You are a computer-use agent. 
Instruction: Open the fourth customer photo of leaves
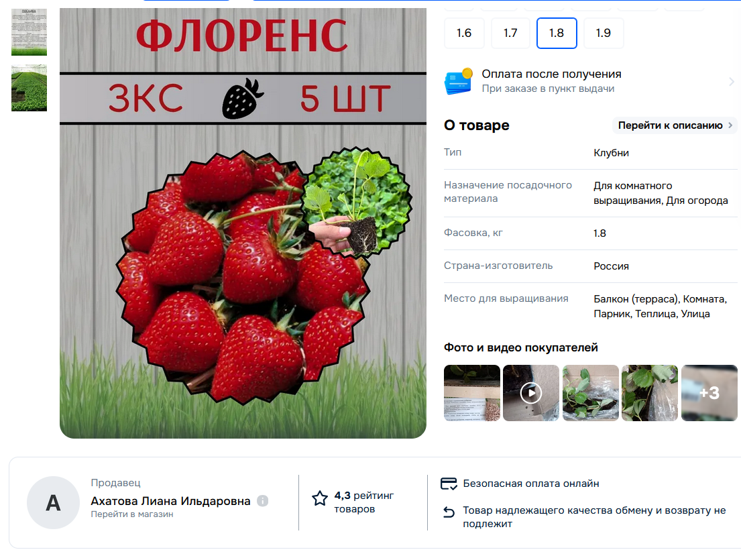tap(649, 393)
